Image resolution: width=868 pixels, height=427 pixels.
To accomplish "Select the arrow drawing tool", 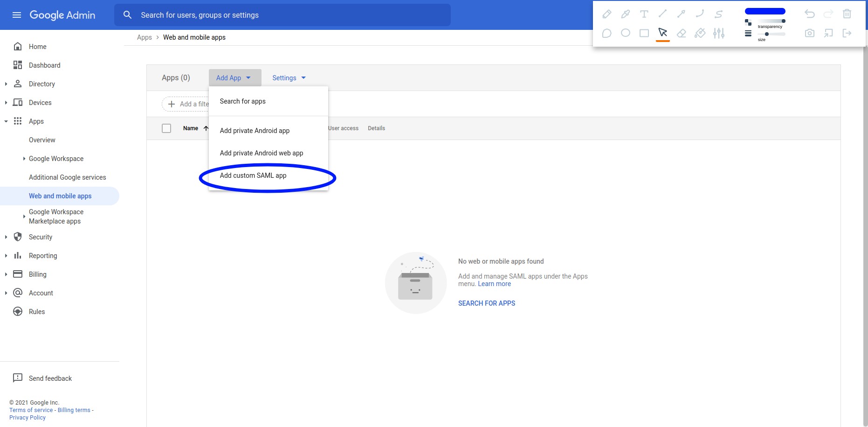I will [x=681, y=14].
